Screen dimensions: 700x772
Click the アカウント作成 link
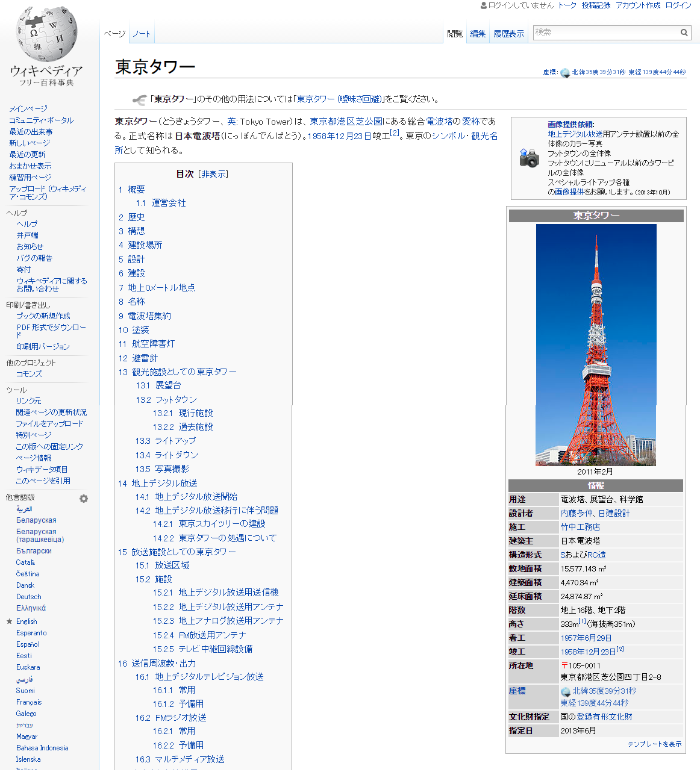638,5
